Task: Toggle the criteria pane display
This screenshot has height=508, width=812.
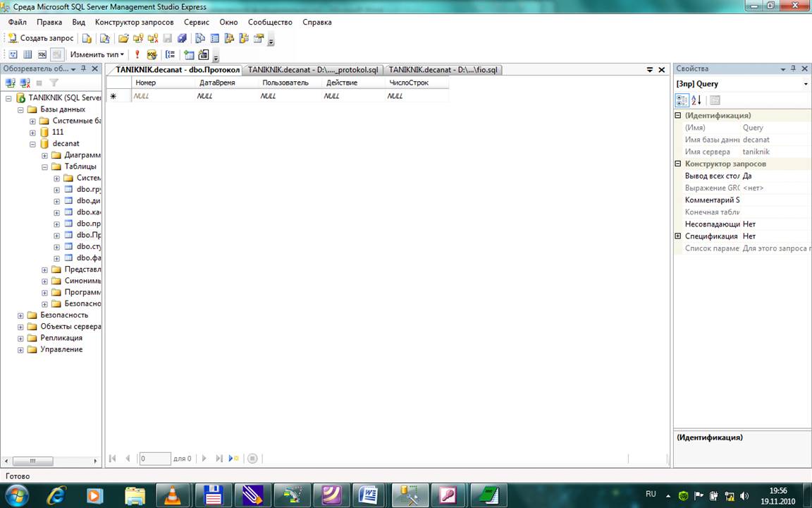Action: (27, 54)
